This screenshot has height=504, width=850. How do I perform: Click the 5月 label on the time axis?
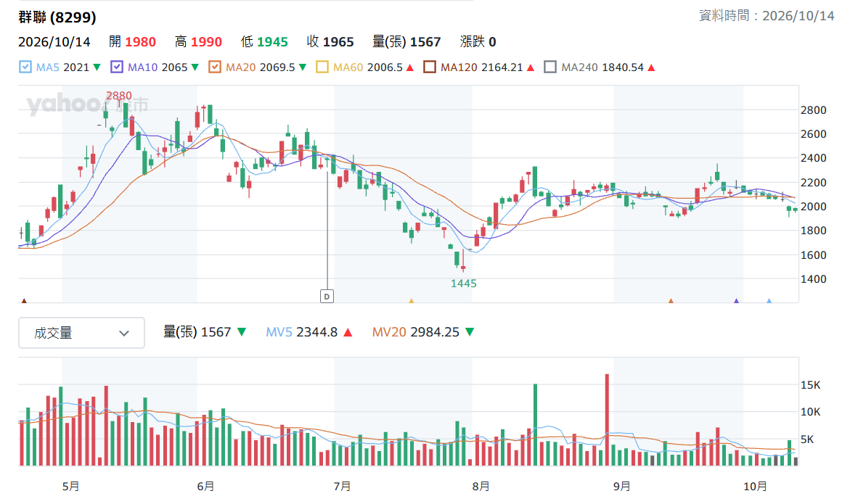70,486
